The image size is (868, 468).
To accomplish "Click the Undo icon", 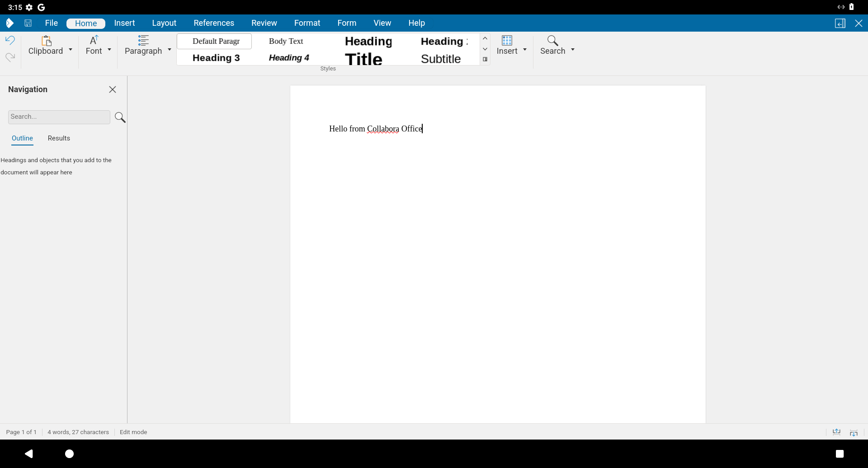I will coord(10,40).
